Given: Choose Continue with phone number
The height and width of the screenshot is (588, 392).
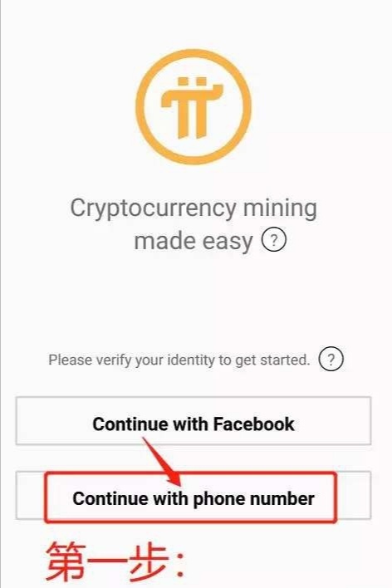Looking at the screenshot, I should (194, 495).
